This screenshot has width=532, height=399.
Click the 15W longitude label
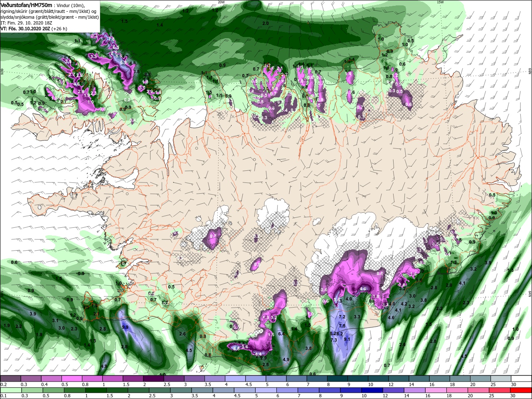[x=440, y=2]
